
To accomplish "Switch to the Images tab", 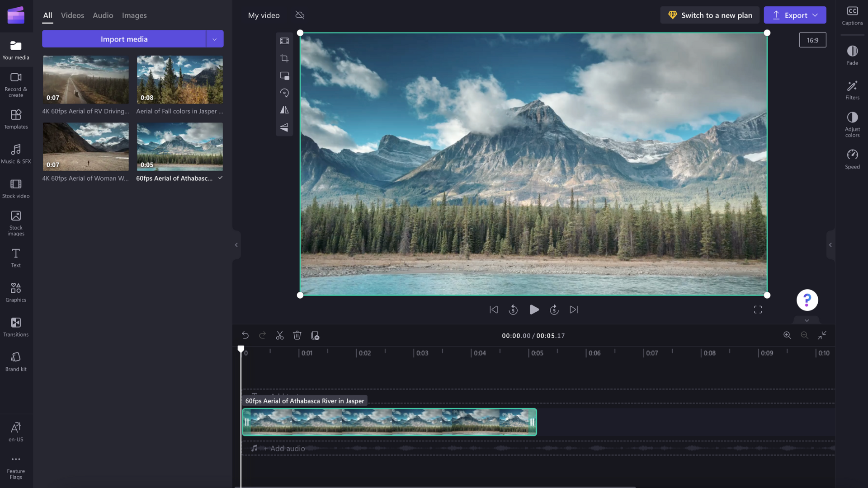I will 134,15.
